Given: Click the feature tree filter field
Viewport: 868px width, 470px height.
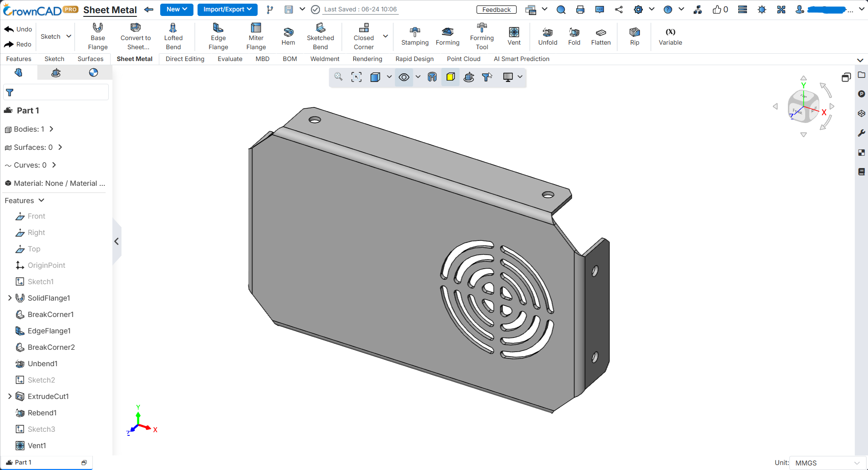Looking at the screenshot, I should point(56,92).
